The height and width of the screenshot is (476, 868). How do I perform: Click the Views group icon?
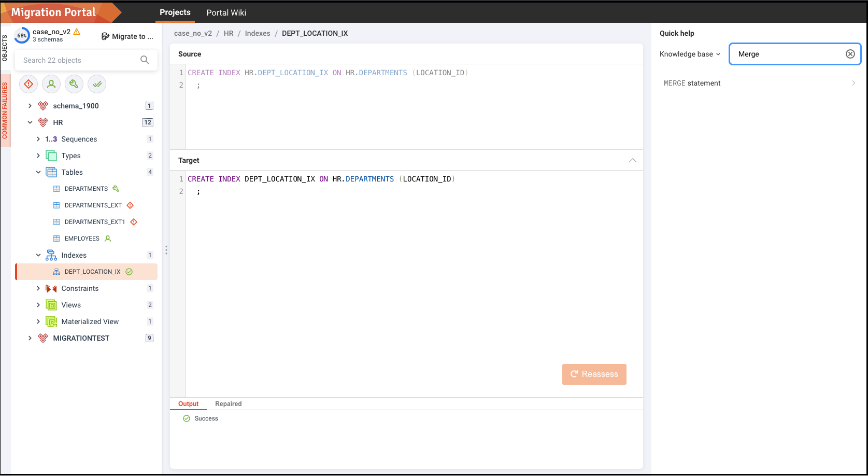tap(51, 305)
